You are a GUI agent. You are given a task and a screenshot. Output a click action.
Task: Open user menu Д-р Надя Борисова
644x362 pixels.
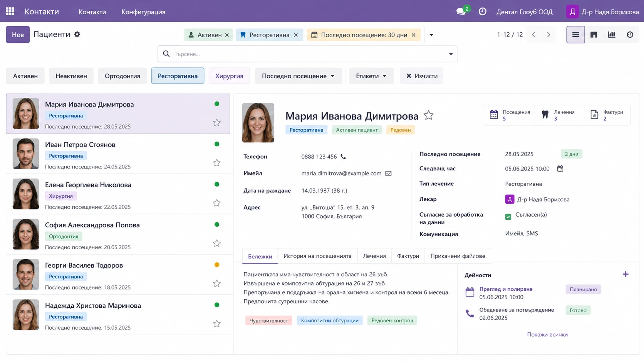tap(602, 12)
